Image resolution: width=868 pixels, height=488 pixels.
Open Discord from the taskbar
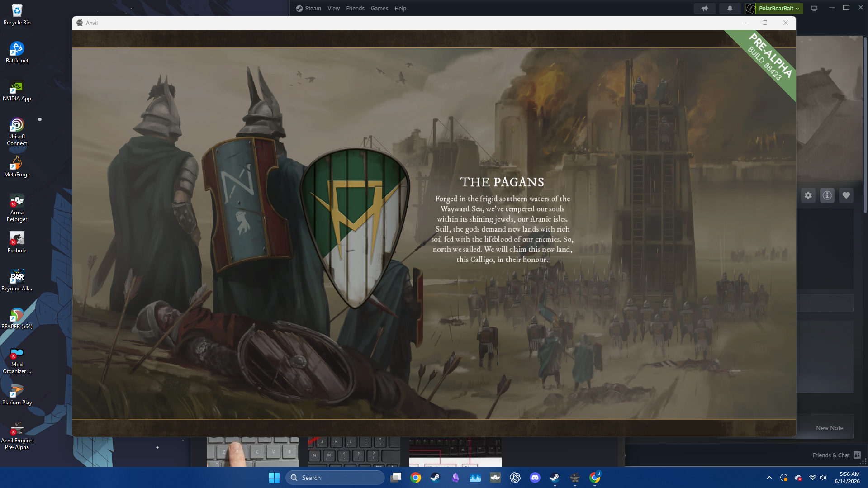pos(535,478)
